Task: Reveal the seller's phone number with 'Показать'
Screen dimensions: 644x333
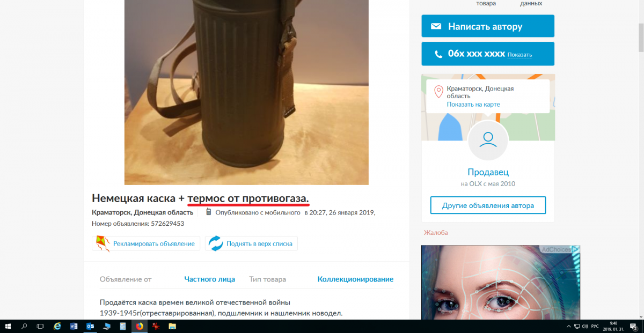Action: [x=519, y=55]
